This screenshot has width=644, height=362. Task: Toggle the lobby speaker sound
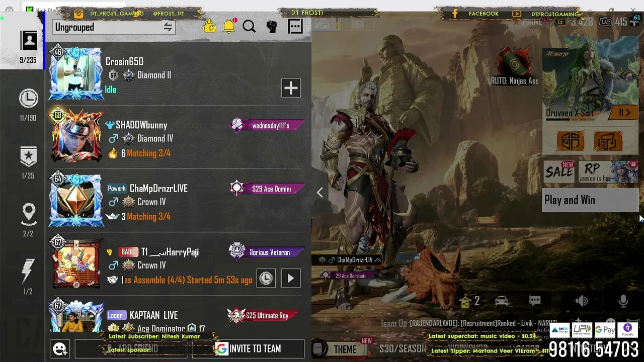(x=582, y=301)
